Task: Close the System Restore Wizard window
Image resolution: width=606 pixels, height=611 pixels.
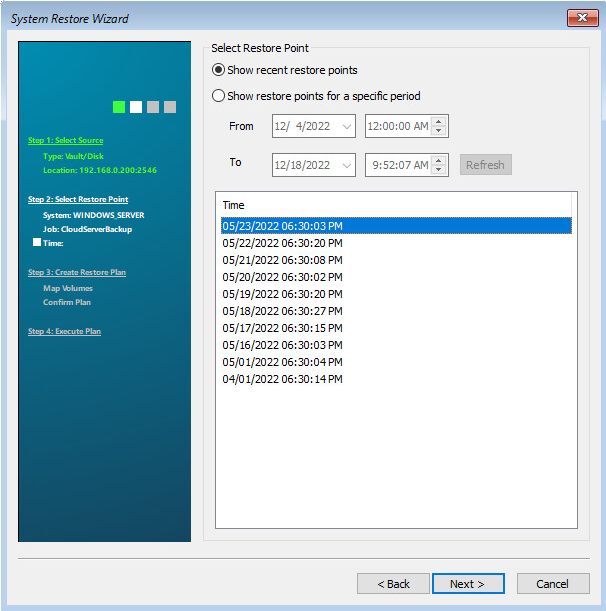Action: click(581, 18)
